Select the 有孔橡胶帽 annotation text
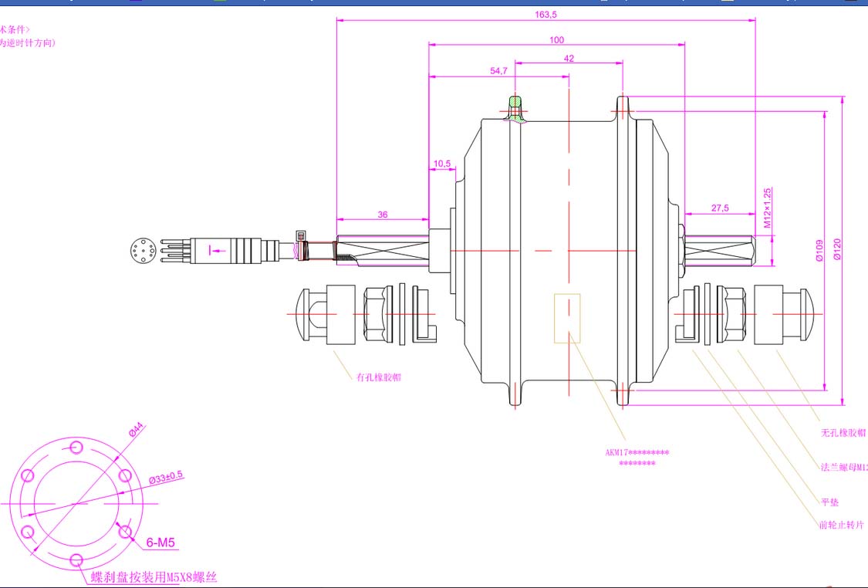The width and height of the screenshot is (868, 588). 378,377
